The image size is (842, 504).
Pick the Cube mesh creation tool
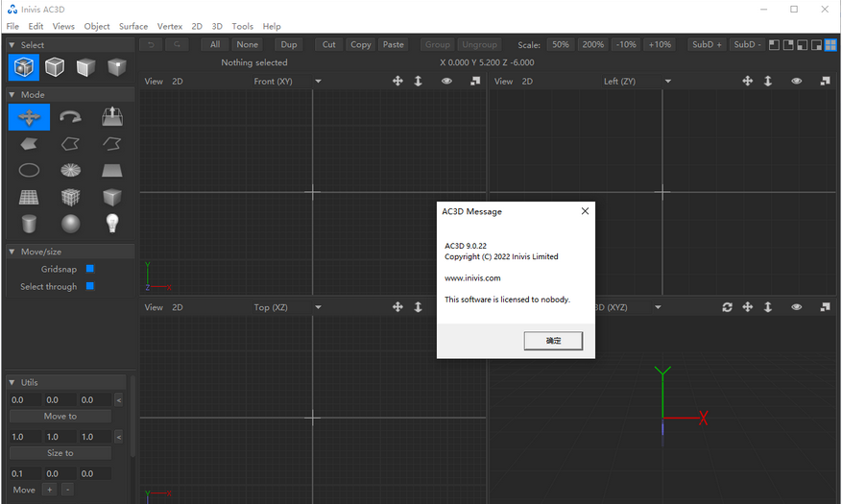pos(70,198)
